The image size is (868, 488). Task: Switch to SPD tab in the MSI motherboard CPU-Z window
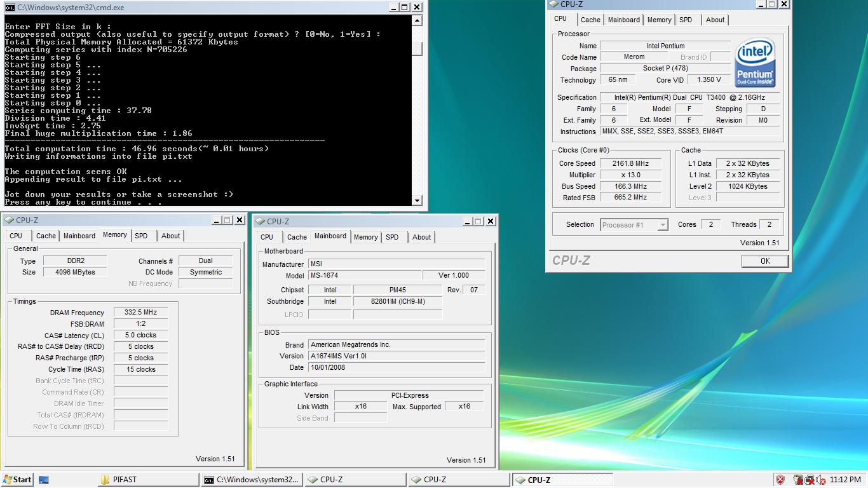392,237
